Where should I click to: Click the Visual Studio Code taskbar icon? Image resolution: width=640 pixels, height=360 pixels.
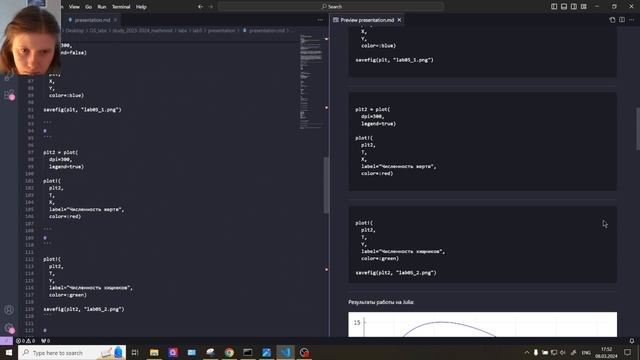click(285, 352)
